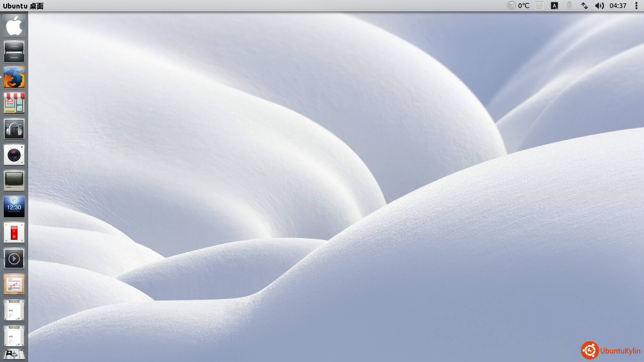
Task: Open the network connections indicator
Action: (584, 6)
